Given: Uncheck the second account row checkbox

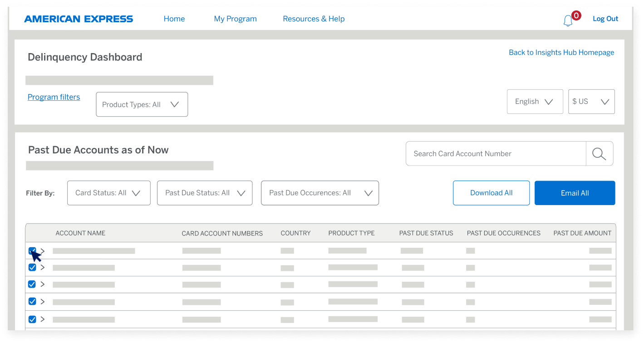Looking at the screenshot, I should [x=32, y=267].
